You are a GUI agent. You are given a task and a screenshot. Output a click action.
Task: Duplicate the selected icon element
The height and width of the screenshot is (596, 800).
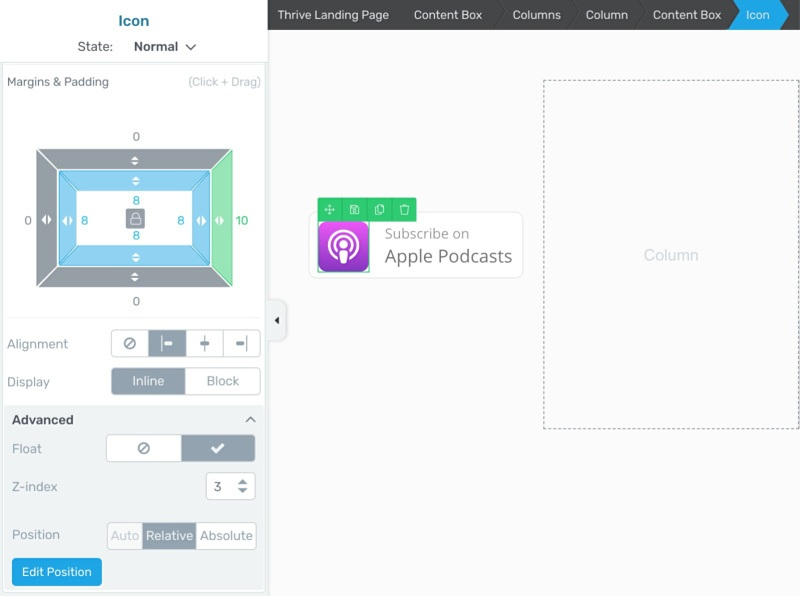(x=379, y=210)
